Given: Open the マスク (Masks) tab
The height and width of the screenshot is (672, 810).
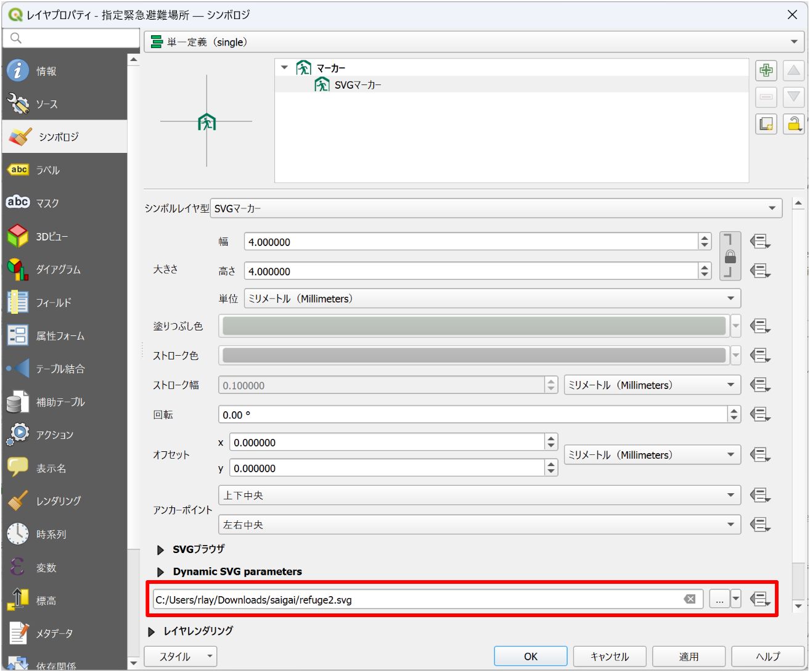Looking at the screenshot, I should [65, 203].
